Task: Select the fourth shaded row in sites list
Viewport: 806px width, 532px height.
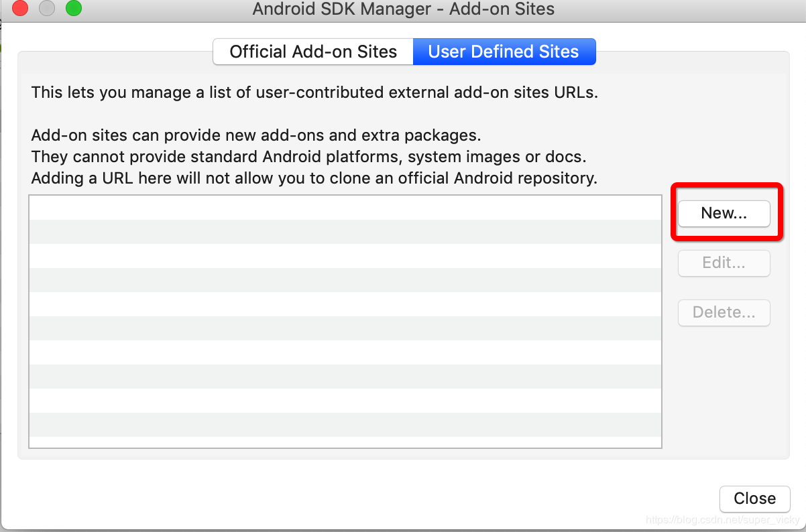Action: tap(345, 377)
